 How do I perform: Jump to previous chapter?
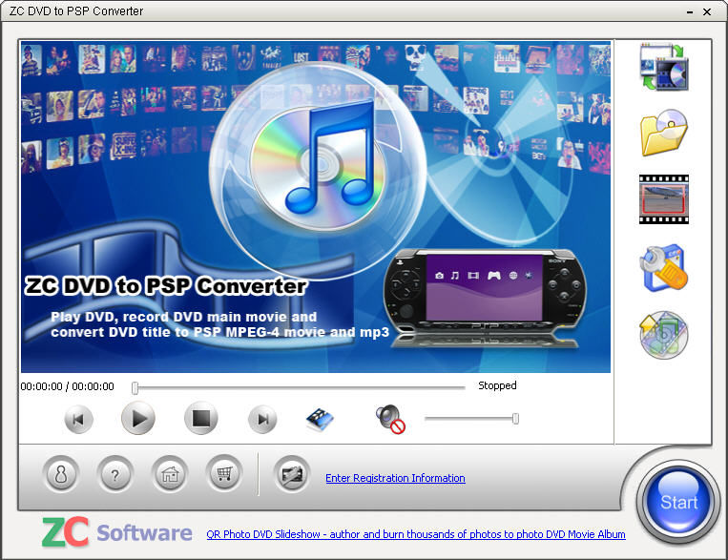tap(78, 420)
